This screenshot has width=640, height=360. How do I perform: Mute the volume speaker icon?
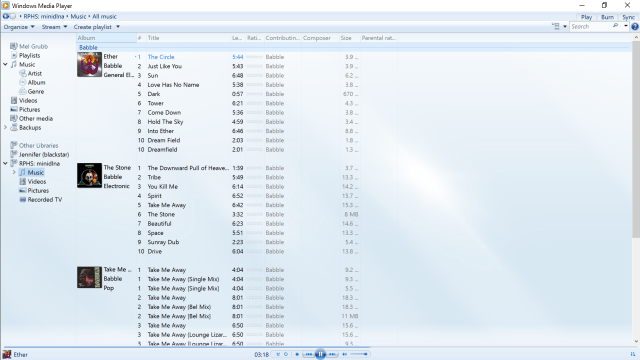(x=344, y=354)
